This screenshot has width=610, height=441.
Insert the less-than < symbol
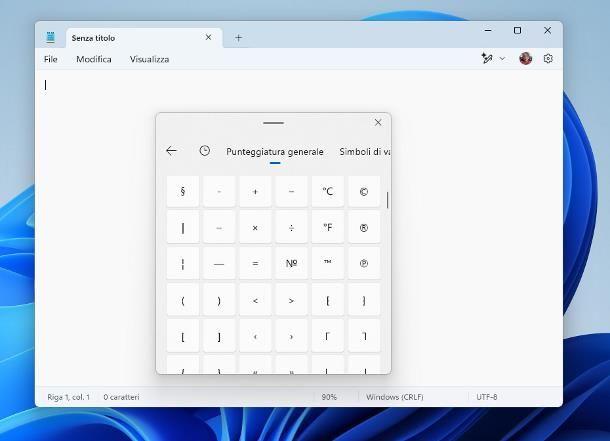pos(255,300)
